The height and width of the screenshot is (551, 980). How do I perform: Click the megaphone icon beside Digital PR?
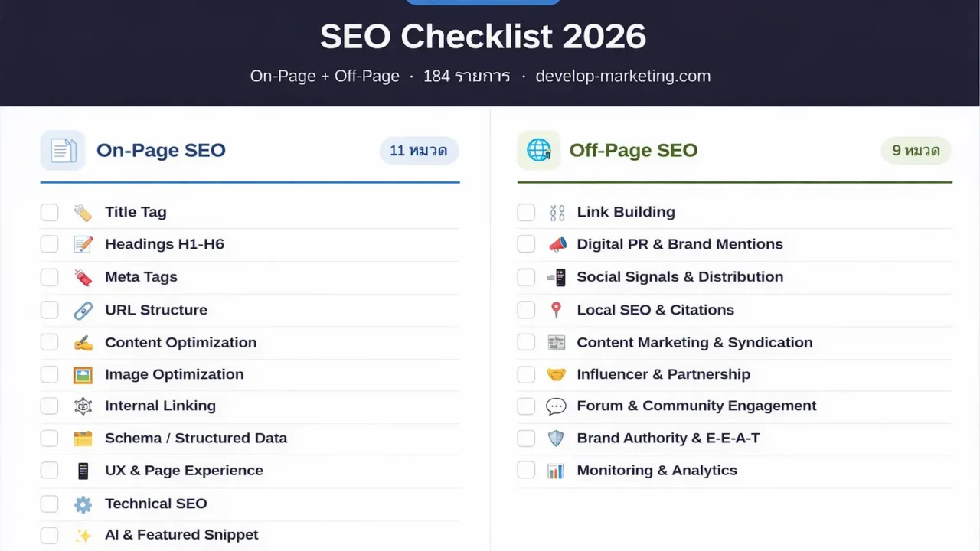pyautogui.click(x=557, y=244)
